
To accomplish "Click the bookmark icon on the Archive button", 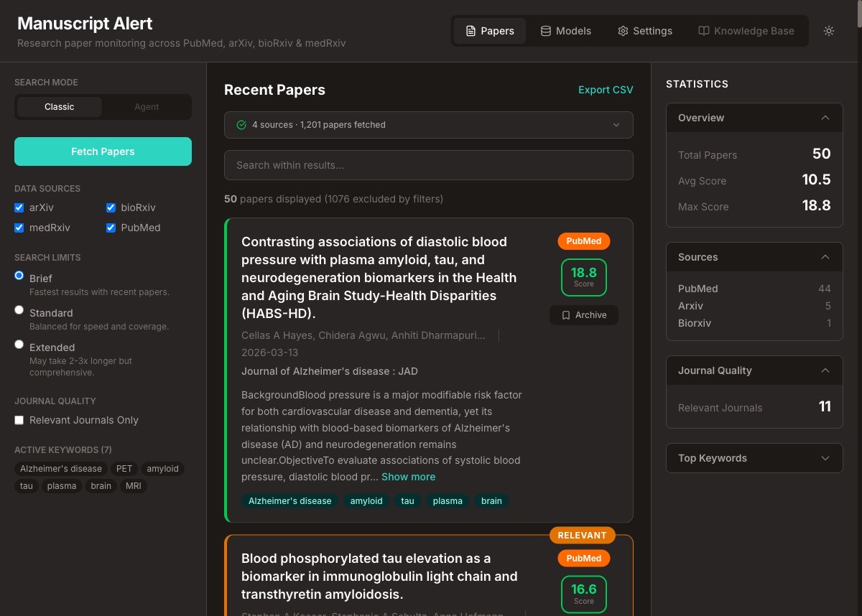I will [x=566, y=315].
